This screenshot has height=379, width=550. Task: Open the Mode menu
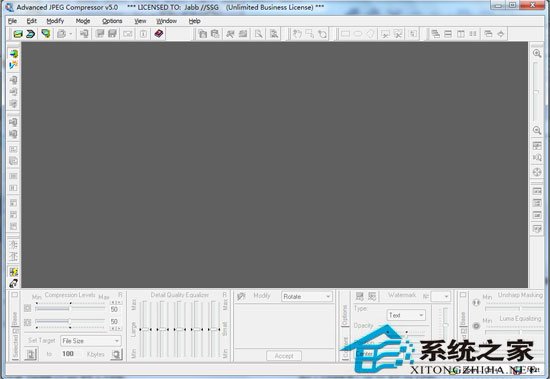83,21
